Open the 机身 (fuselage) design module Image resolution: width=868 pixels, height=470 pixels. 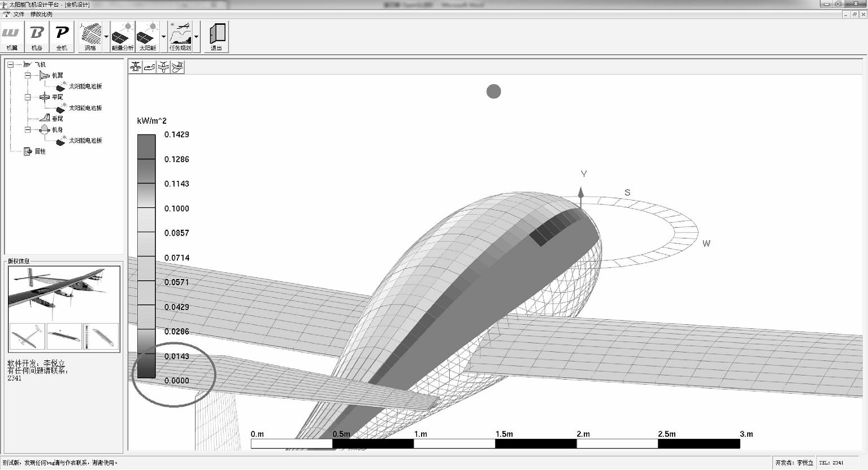pyautogui.click(x=37, y=37)
